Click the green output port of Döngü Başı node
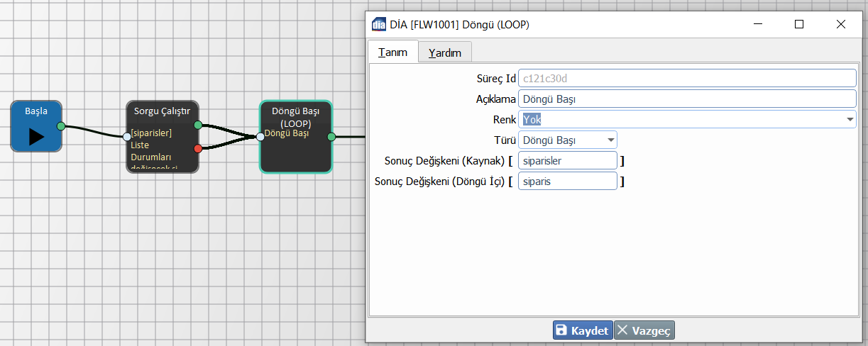Image resolution: width=868 pixels, height=346 pixels. click(331, 136)
